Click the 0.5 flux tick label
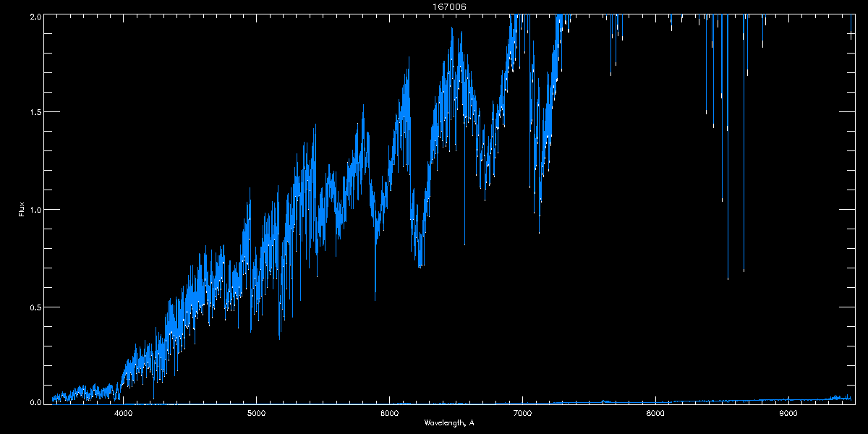868x434 pixels. [x=34, y=307]
